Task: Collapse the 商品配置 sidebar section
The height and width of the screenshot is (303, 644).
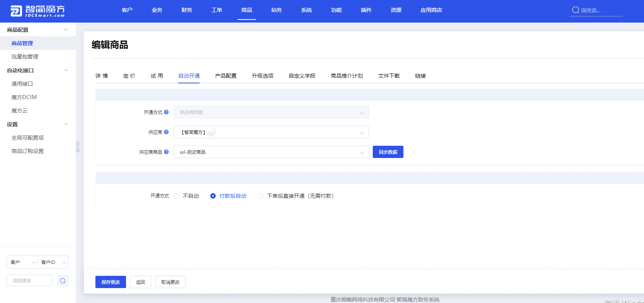Action: point(66,30)
